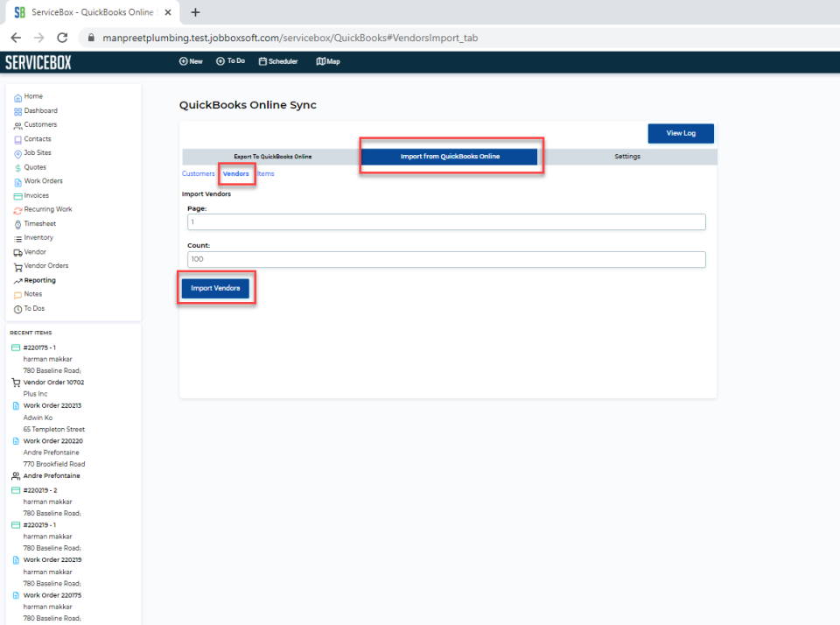Click browser forward arrow

click(x=39, y=38)
